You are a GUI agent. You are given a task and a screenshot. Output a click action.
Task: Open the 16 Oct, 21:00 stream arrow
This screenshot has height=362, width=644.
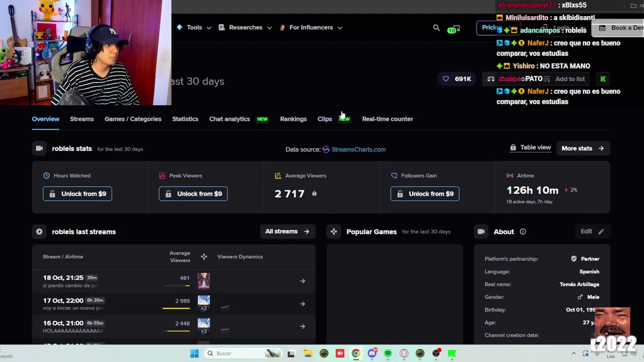(302, 326)
